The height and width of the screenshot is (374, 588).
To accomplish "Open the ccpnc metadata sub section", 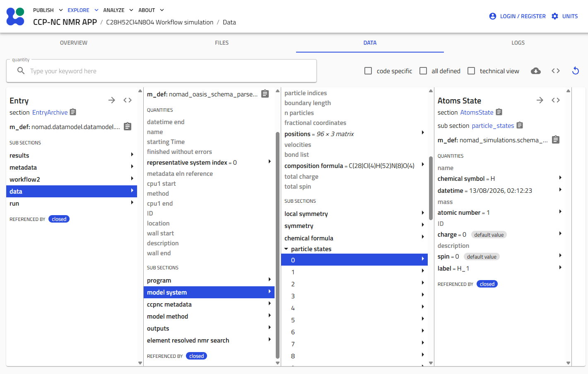I will coord(209,304).
